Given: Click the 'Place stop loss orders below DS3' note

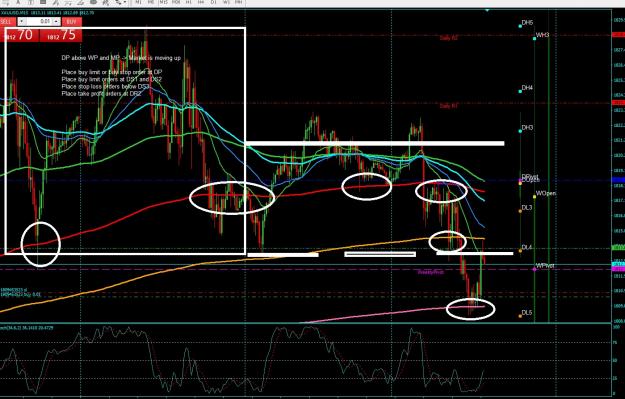Looking at the screenshot, I should point(106,86).
